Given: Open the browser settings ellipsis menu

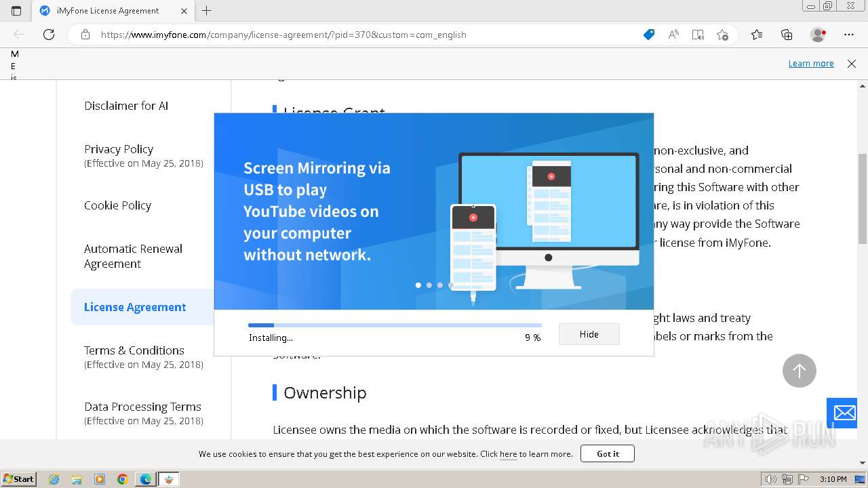Looking at the screenshot, I should 849,35.
